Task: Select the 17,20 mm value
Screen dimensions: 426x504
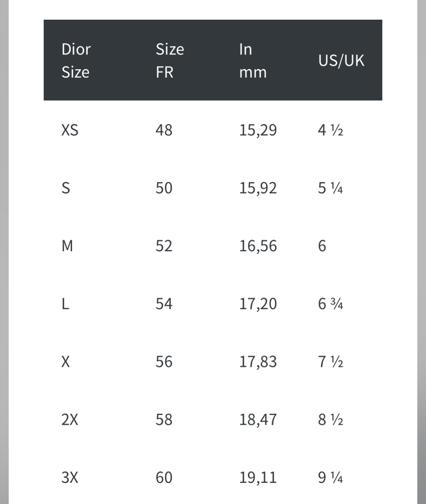Action: point(258,304)
